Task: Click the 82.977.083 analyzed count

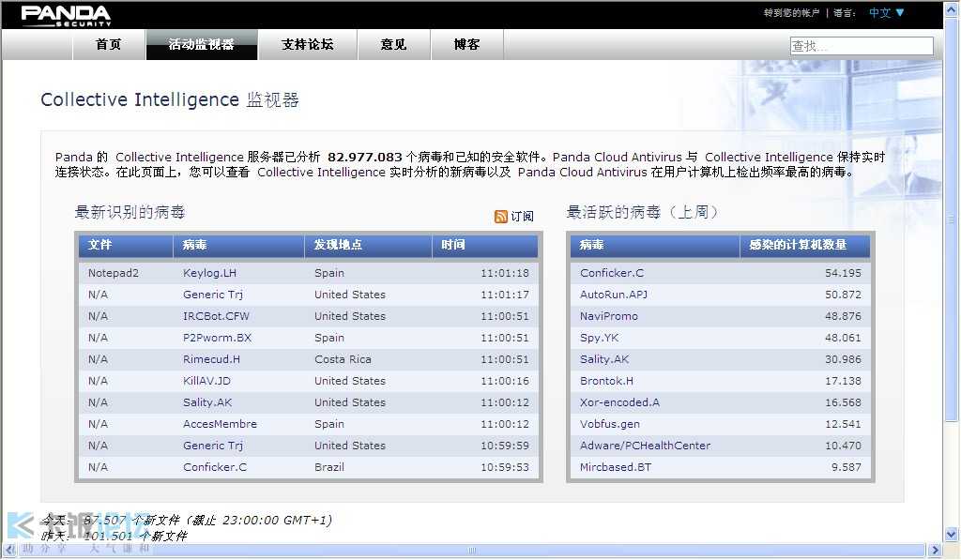Action: [365, 158]
